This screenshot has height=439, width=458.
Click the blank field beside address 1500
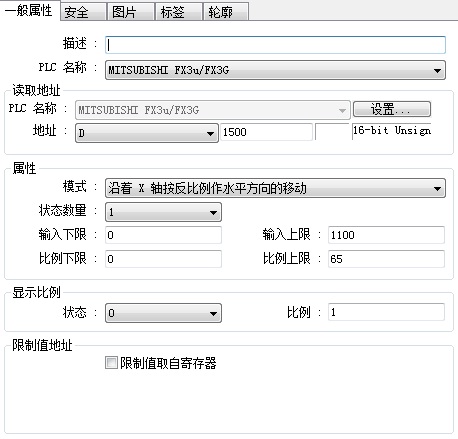(332, 132)
